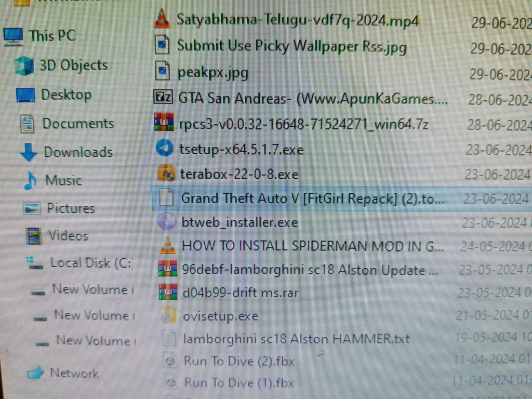Open Documents from the navigation pane
The width and height of the screenshot is (532, 399).
tap(78, 124)
